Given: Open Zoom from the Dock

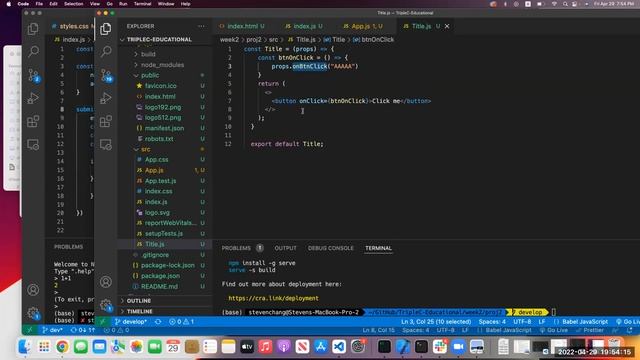Looking at the screenshot, I should pyautogui.click(x=458, y=347).
